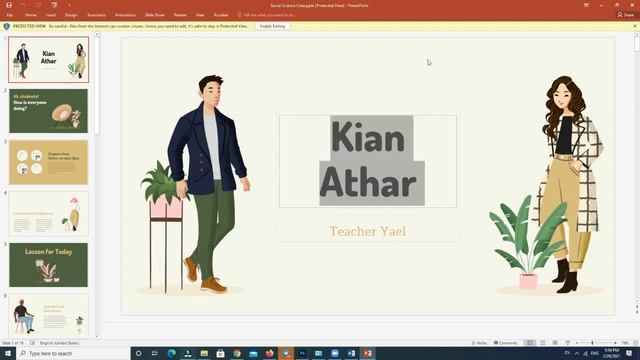Click the slide panel scrollbar

click(97, 86)
